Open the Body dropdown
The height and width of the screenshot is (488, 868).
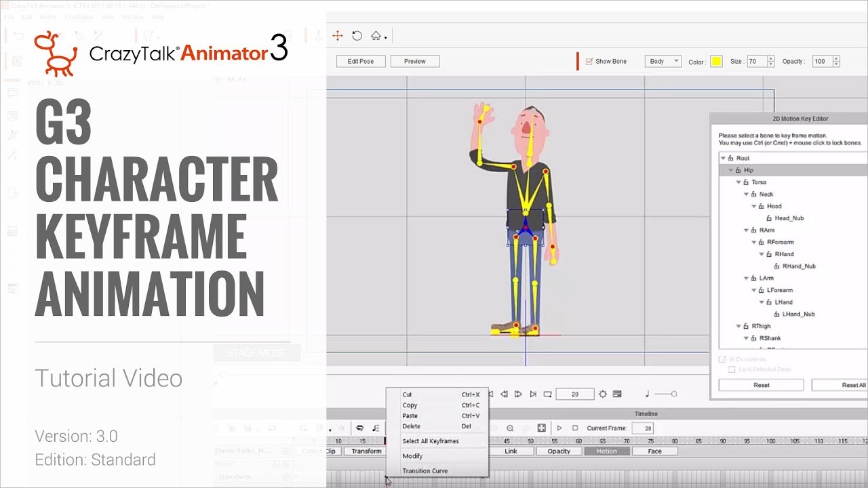point(663,61)
